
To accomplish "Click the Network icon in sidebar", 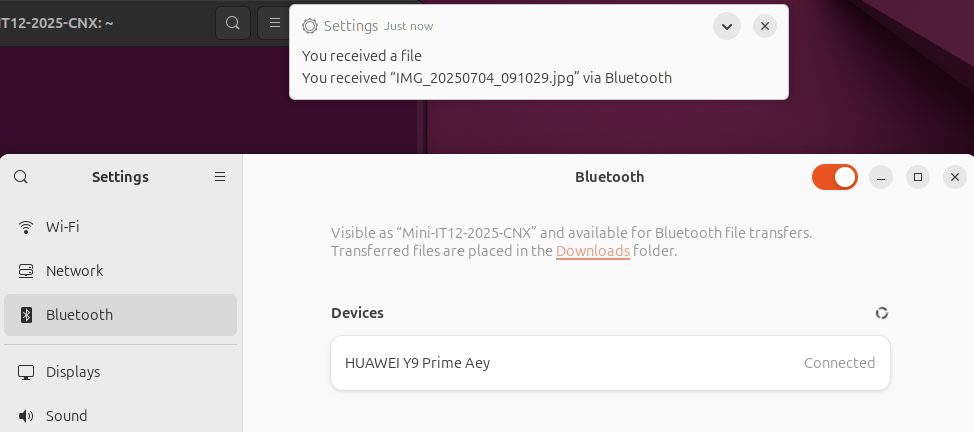I will click(26, 271).
